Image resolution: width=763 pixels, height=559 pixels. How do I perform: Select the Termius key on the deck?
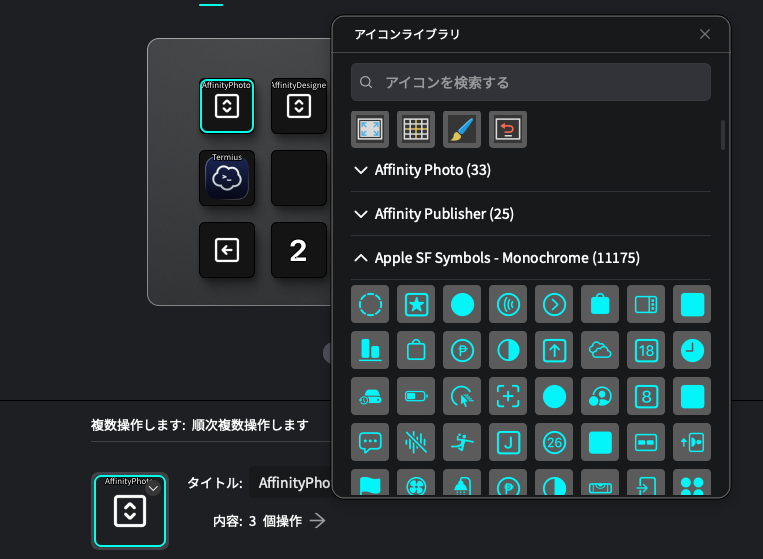[227, 178]
